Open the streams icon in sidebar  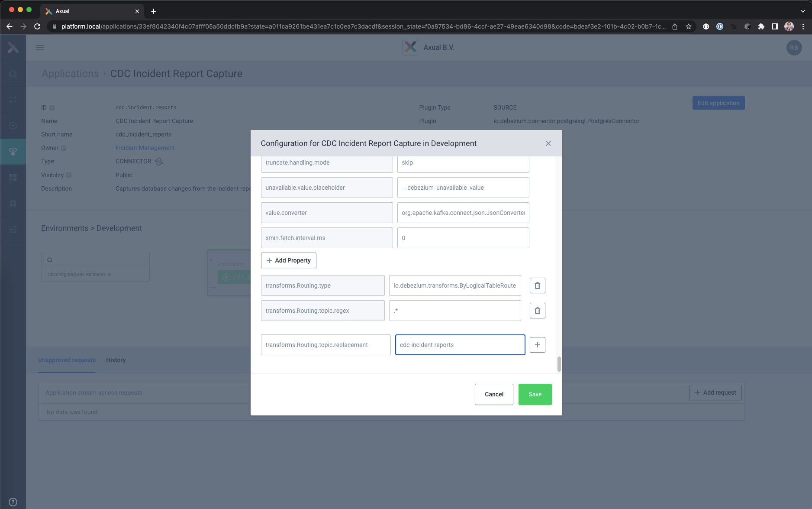[x=13, y=100]
